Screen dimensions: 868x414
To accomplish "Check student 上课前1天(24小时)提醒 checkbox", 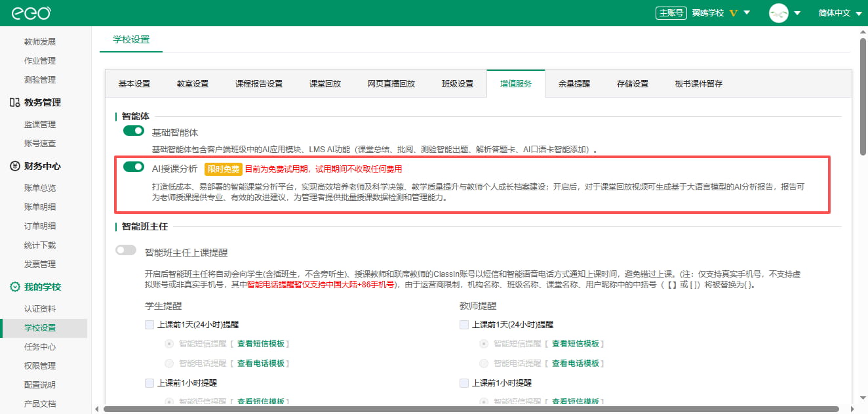I will point(149,324).
